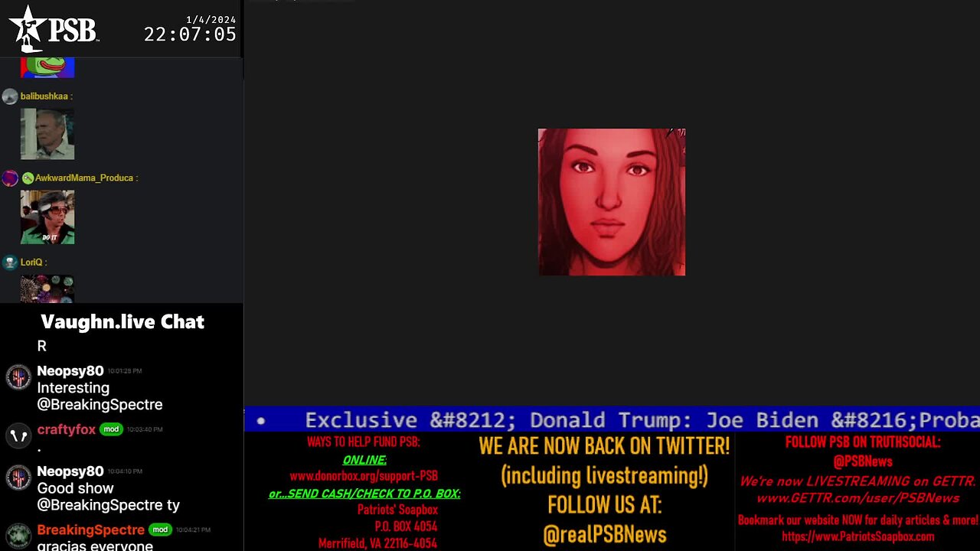Click the Neopsy80 avatar beside 'Good show'
The image size is (980, 551).
coord(18,478)
